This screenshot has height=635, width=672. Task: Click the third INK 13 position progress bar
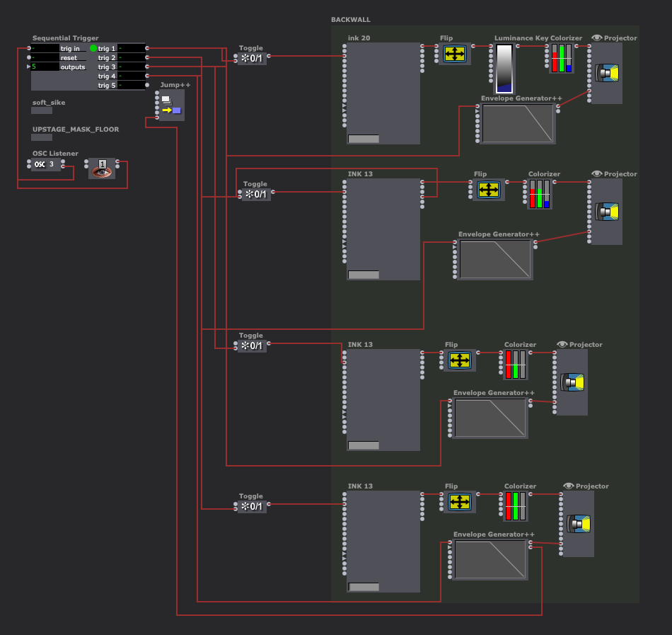point(364,445)
